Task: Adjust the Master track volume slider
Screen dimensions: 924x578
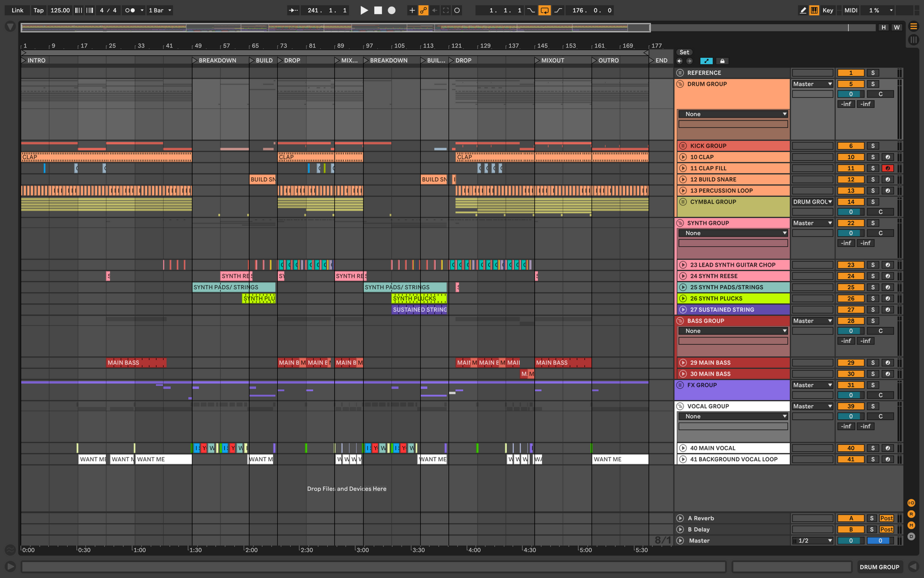Action: point(851,540)
